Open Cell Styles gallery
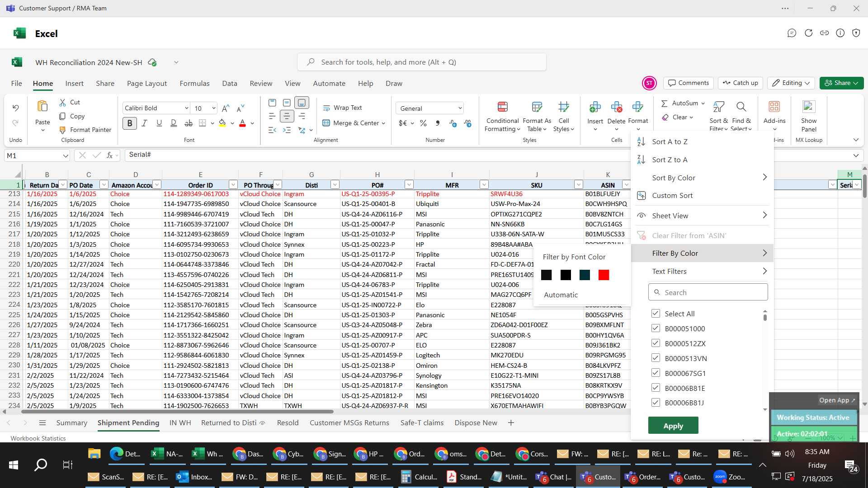This screenshot has width=868, height=488. (563, 117)
